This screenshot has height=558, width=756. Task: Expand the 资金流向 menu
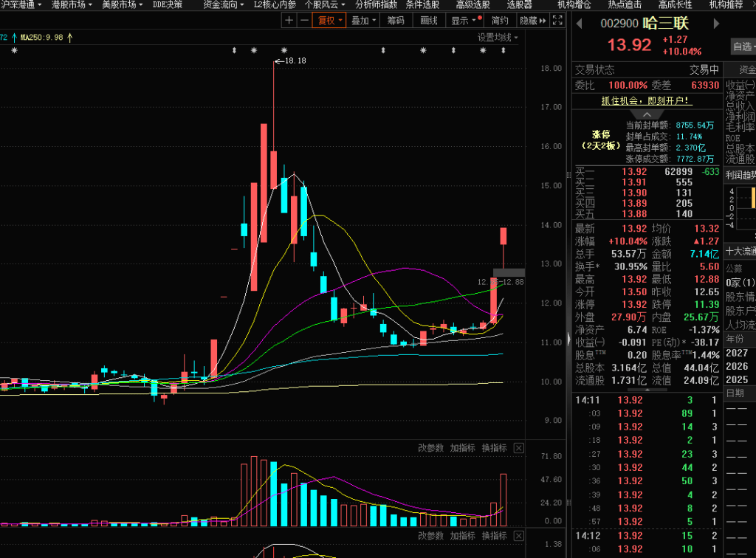click(x=223, y=5)
